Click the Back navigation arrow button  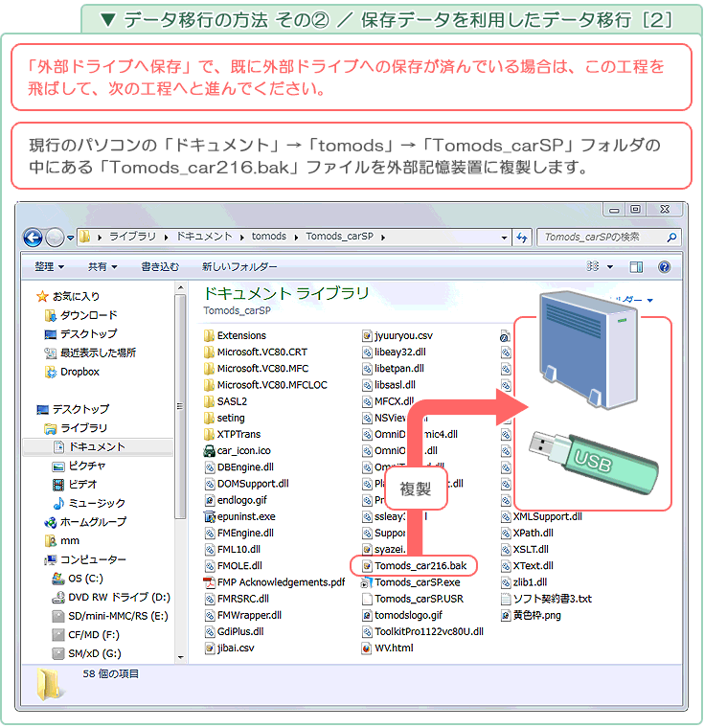(x=33, y=239)
